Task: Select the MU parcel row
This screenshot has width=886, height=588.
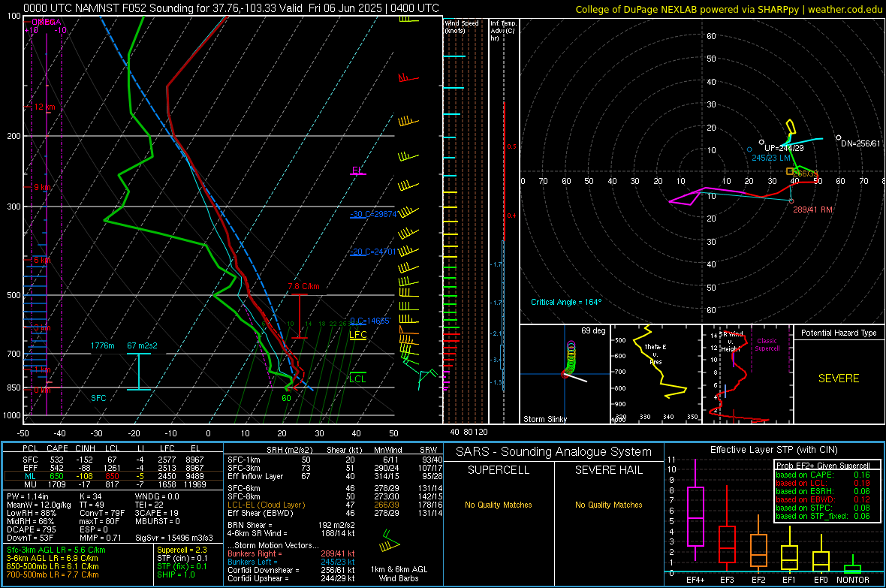Action: point(113,484)
